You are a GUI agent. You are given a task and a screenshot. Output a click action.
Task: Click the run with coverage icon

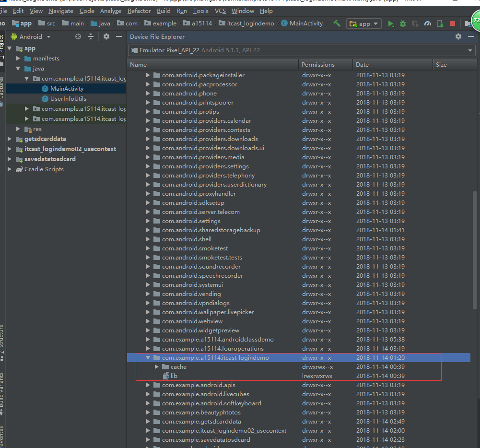[x=415, y=24]
